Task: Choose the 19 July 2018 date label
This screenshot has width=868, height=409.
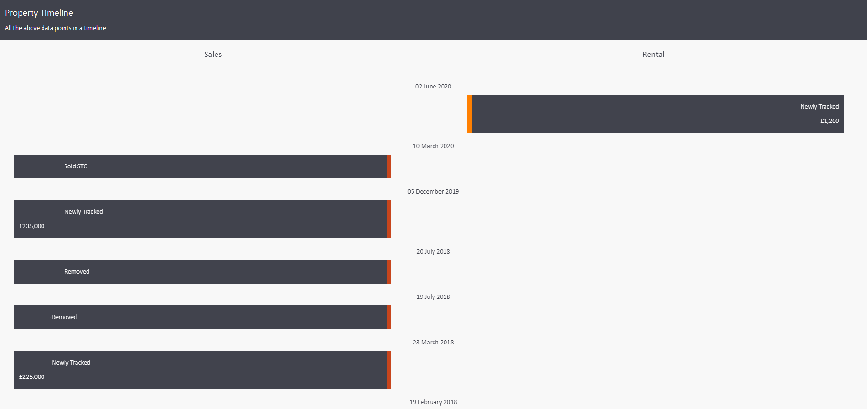Action: click(433, 297)
